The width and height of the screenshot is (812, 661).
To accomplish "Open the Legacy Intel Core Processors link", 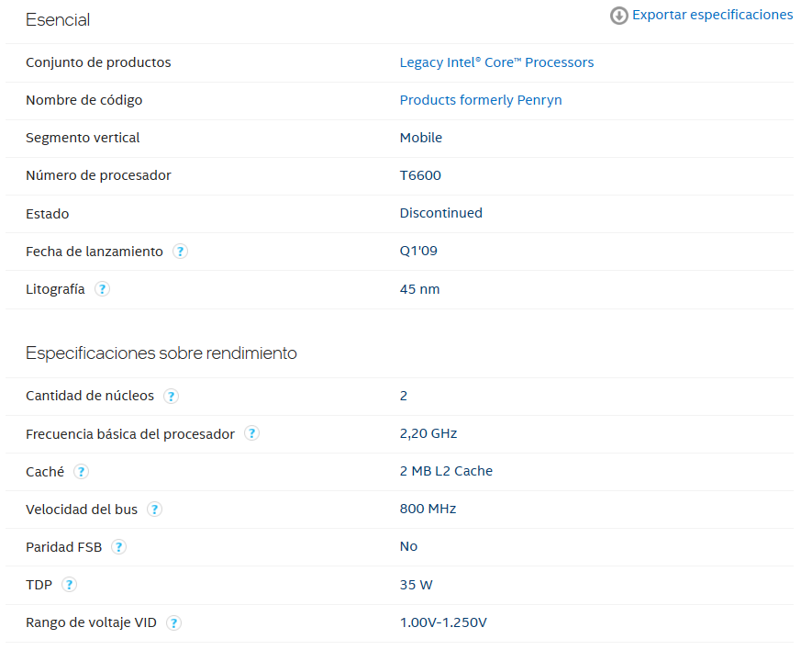I will pyautogui.click(x=496, y=62).
